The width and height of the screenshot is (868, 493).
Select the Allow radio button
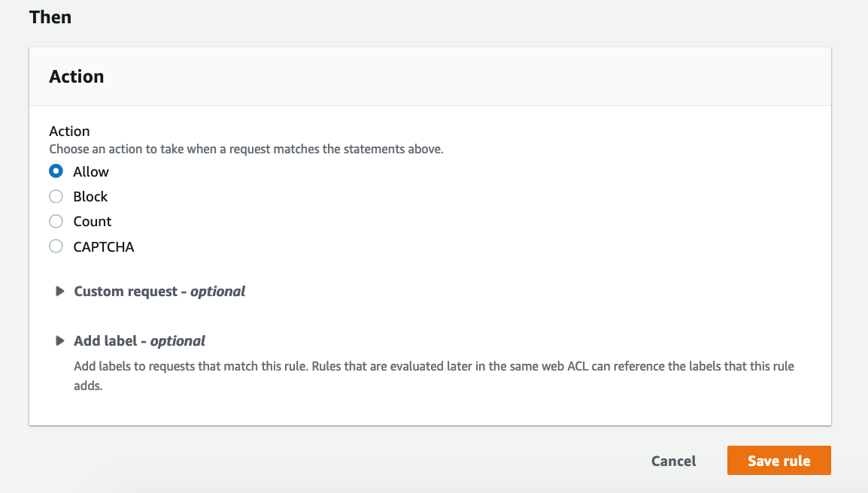tap(56, 171)
